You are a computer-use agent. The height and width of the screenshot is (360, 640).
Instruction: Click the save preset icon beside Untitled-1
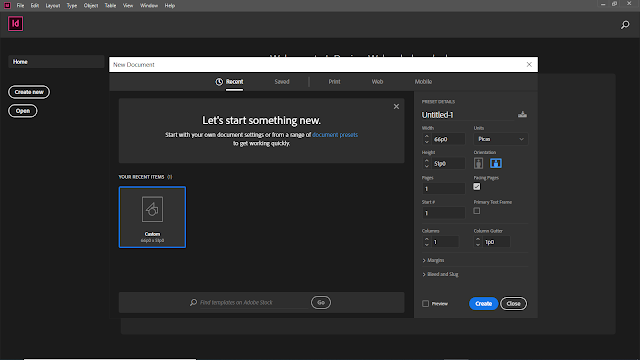pyautogui.click(x=522, y=115)
